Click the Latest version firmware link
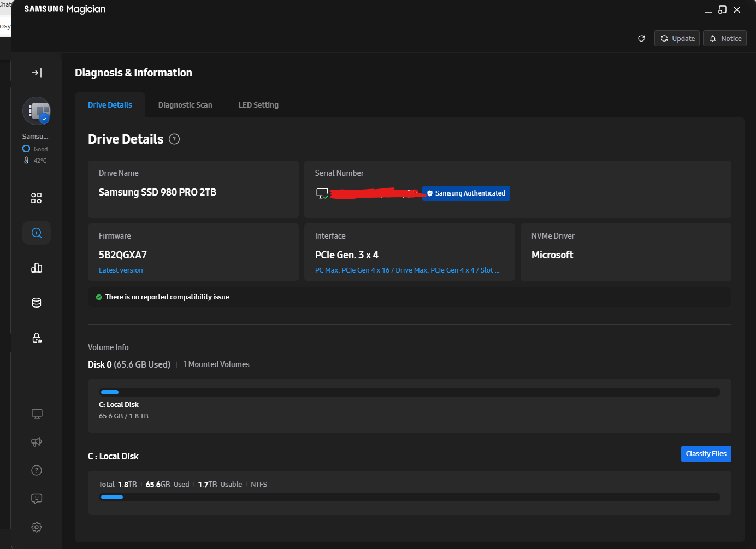The image size is (756, 549). point(121,270)
